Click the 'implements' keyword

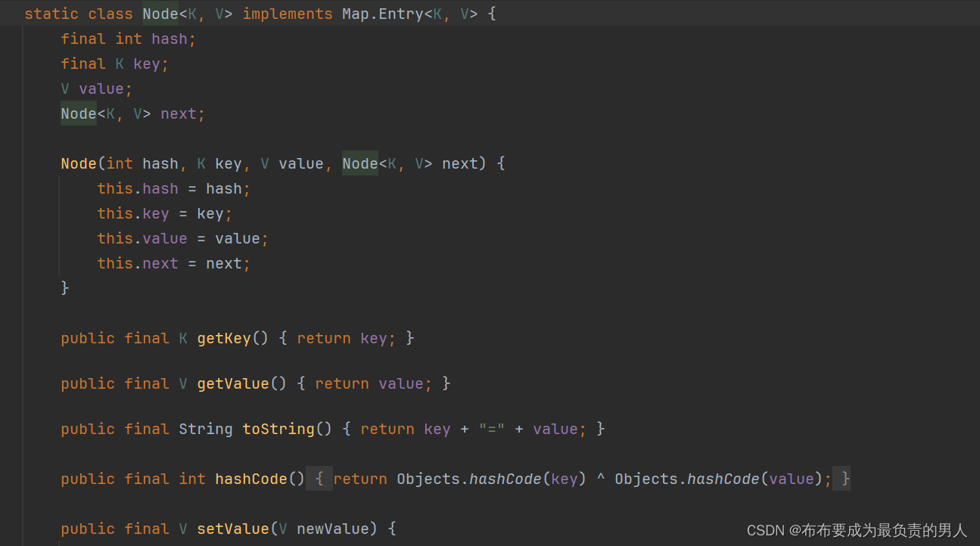coord(288,14)
